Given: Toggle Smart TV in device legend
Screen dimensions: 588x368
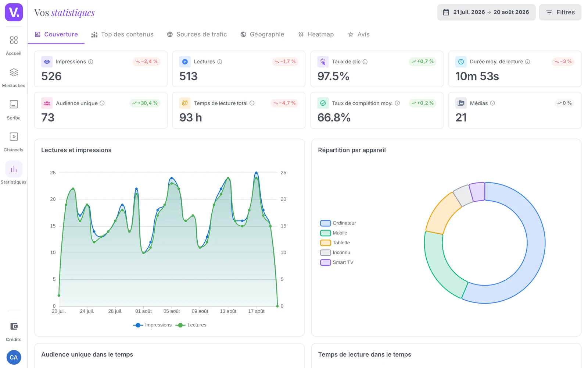Looking at the screenshot, I should click(x=337, y=262).
